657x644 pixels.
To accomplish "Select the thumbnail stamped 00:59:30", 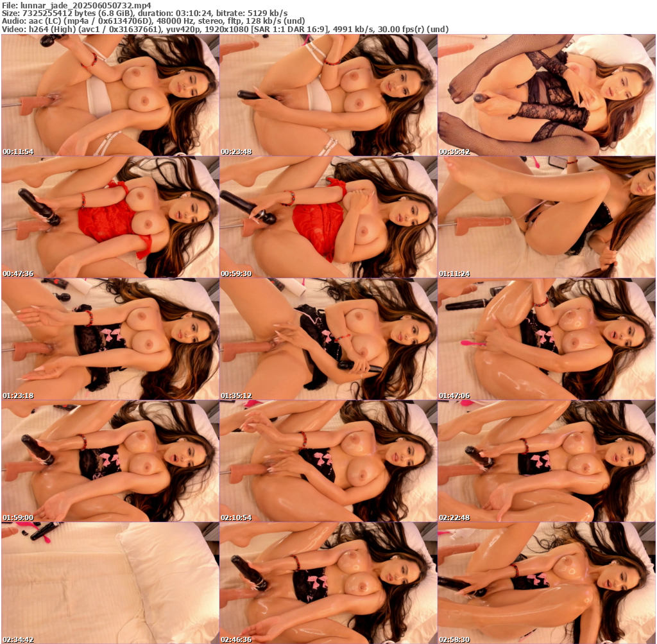I will coord(328,217).
